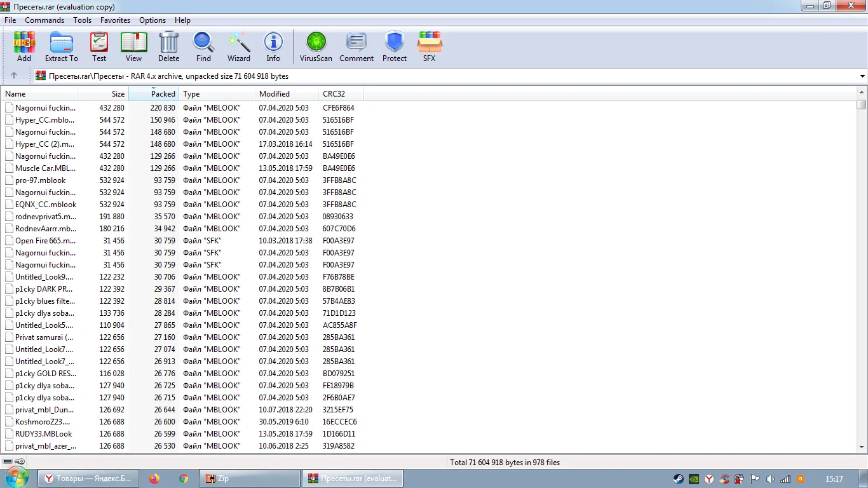Switch to the Zip taskbar window
Image resolution: width=868 pixels, height=488 pixels.
click(250, 478)
